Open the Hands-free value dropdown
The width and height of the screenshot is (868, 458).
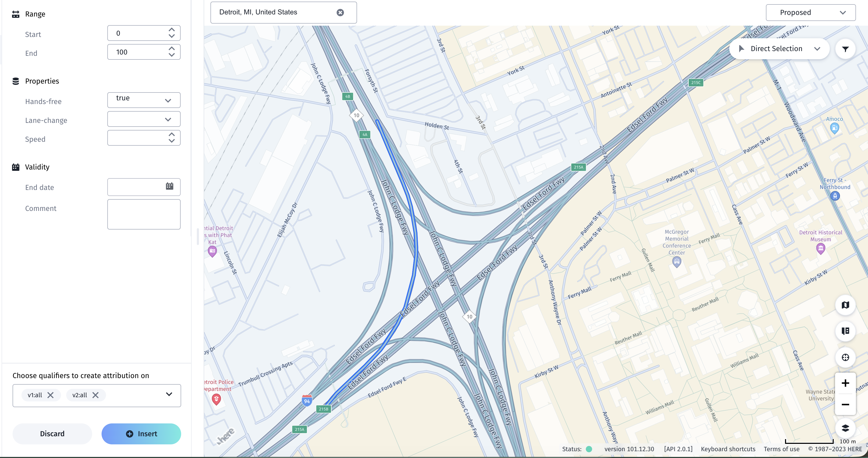(143, 100)
